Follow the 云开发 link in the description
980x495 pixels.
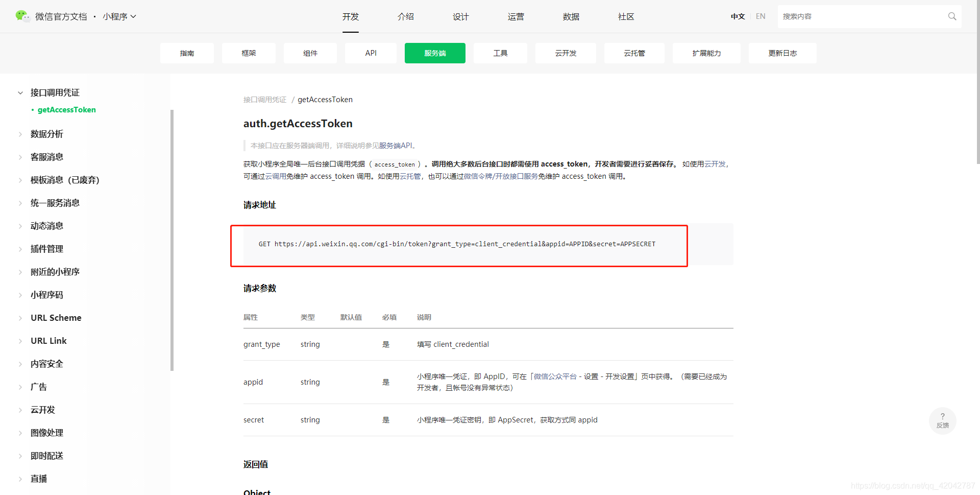click(715, 164)
